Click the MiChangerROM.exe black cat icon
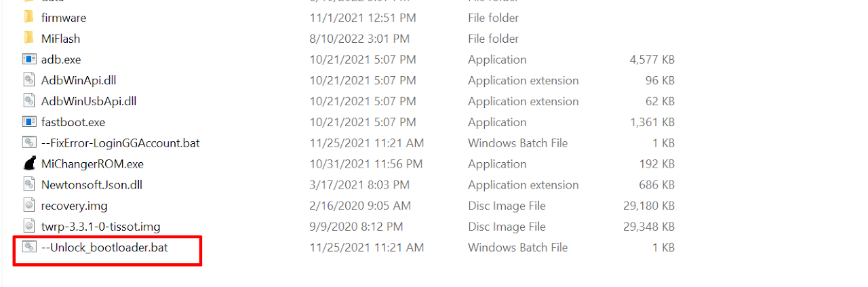 28,164
